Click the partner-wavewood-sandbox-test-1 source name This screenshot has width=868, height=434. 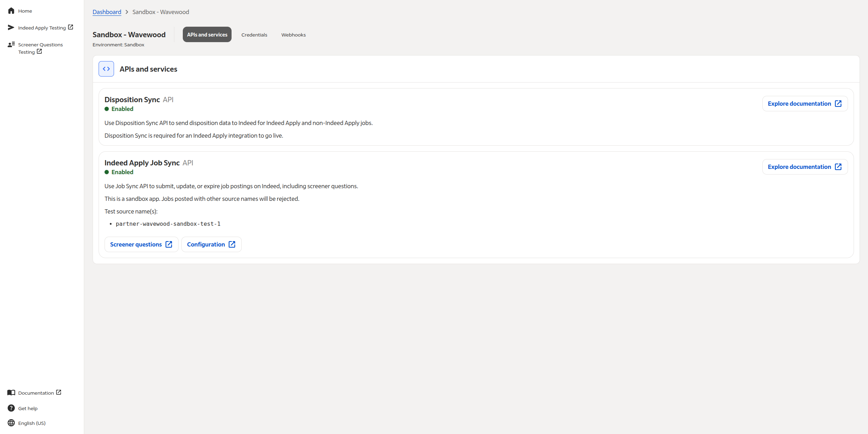pos(168,224)
